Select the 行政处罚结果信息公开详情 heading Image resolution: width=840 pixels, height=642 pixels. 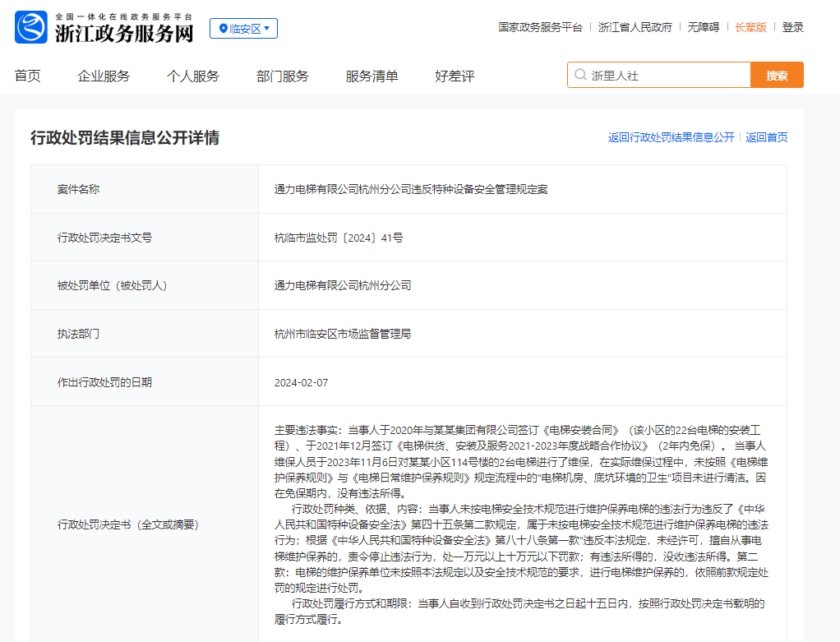point(125,138)
